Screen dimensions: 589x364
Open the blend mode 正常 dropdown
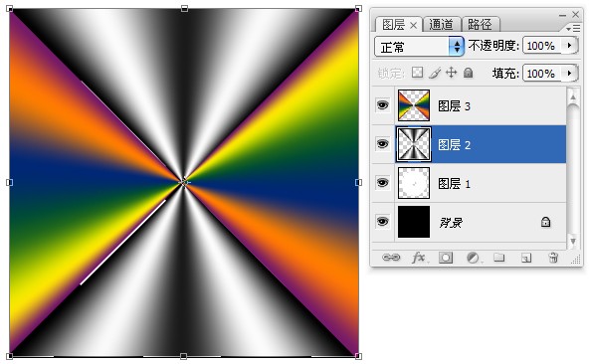(x=419, y=47)
